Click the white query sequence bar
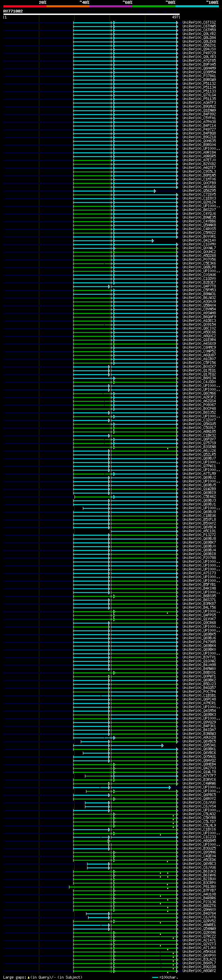This screenshot has width=222, height=980. [x=92, y=14]
